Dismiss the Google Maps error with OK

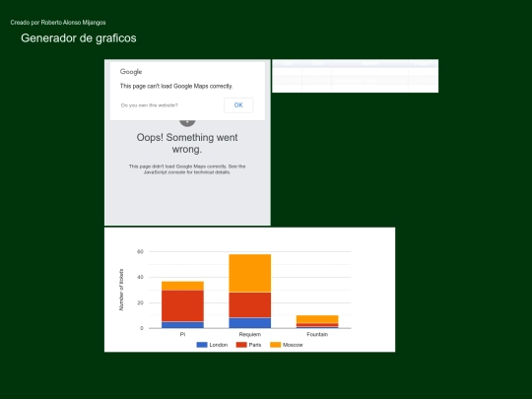(238, 105)
